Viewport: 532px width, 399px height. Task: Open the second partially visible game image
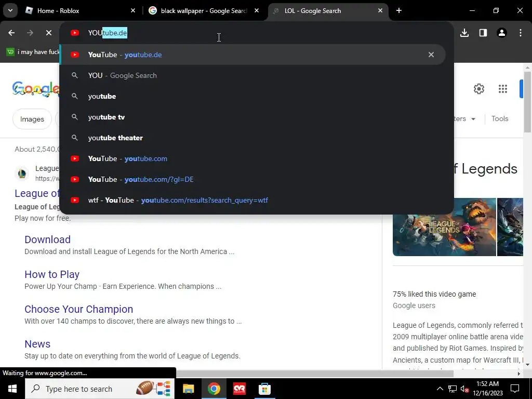510,227
